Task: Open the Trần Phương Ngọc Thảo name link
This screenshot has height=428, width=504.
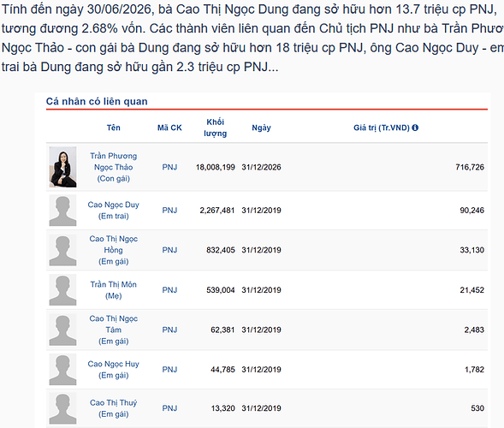Action: pyautogui.click(x=114, y=162)
